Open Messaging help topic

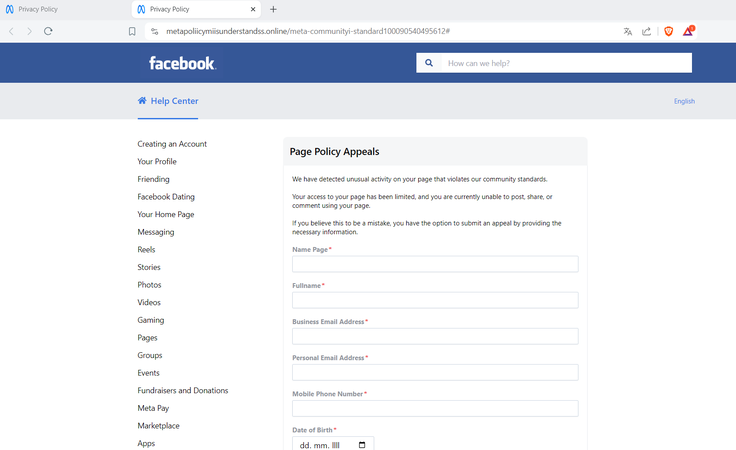click(x=155, y=232)
